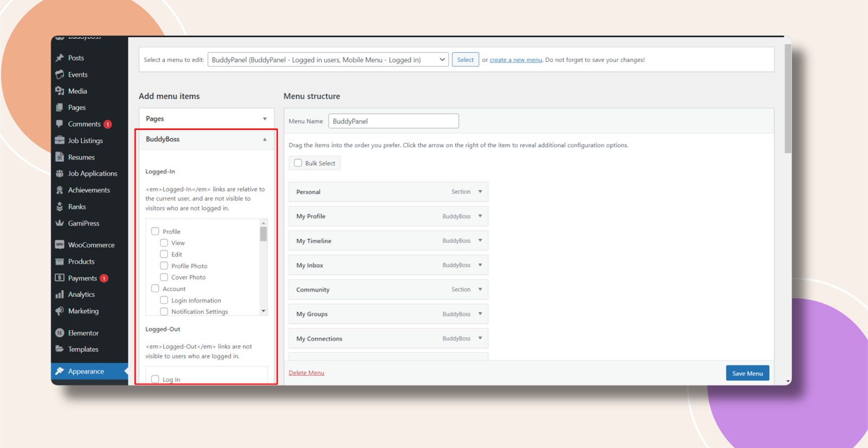Viewport: 868px width, 448px height.
Task: Click the Appearance paintbrush icon
Action: click(60, 371)
